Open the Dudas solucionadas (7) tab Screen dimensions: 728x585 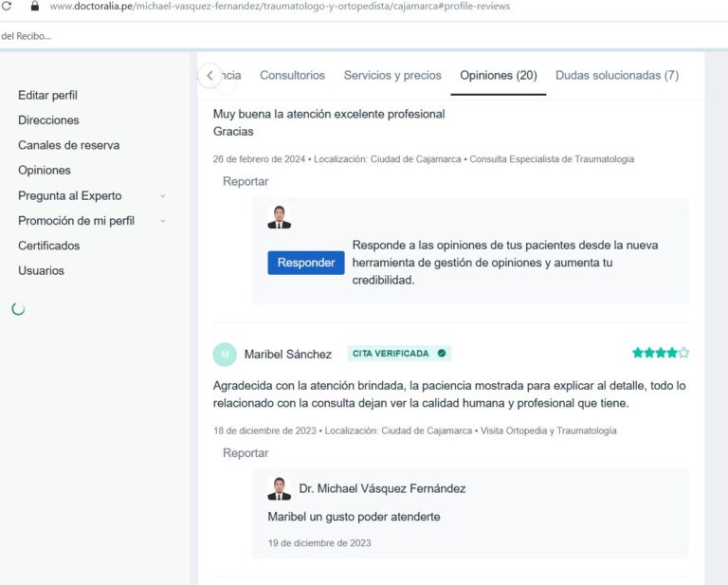click(617, 75)
